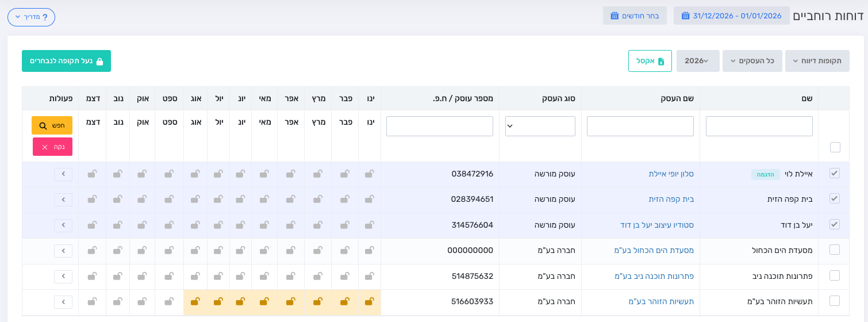The height and width of the screenshot is (322, 868).
Task: Check the מסעדת הים הכחול row checkbox
Action: coord(835,250)
